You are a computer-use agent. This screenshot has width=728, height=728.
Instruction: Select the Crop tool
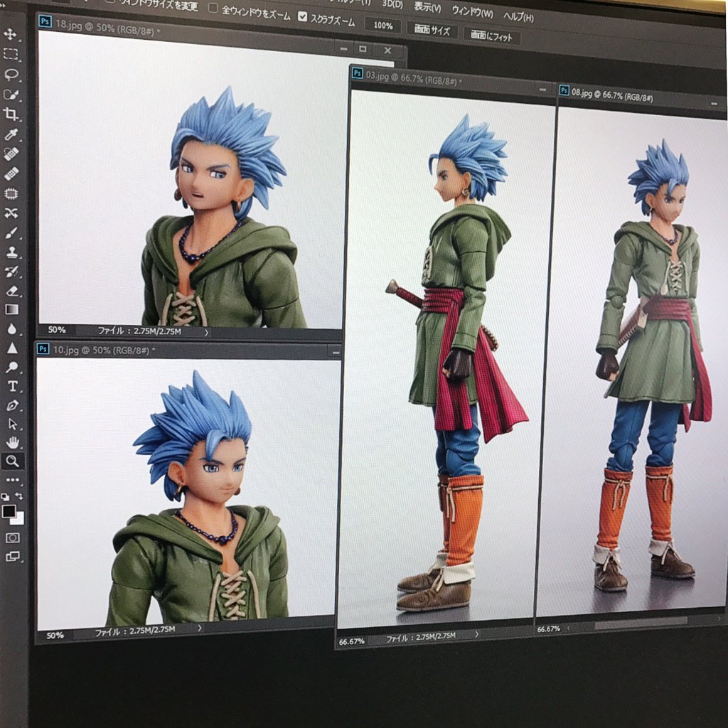coord(11,114)
